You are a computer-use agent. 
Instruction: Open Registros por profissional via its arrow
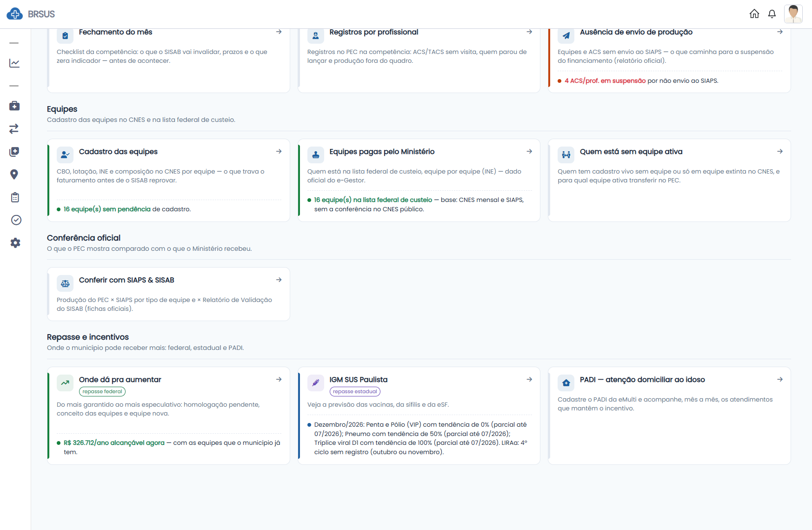pyautogui.click(x=529, y=32)
